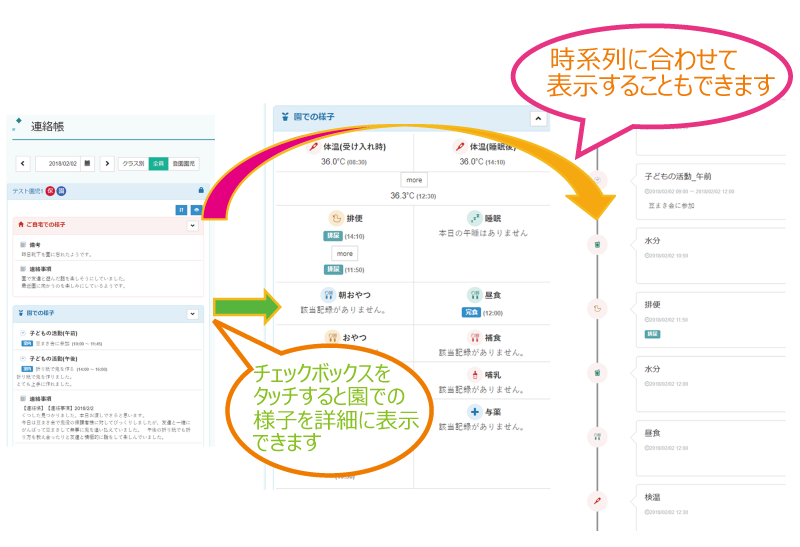Click the 与薬 medication plus icon
800x547 pixels.
[475, 412]
